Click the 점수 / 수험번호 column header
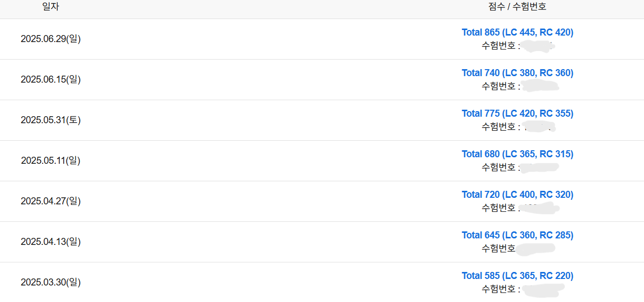The image size is (644, 302). 517,7
